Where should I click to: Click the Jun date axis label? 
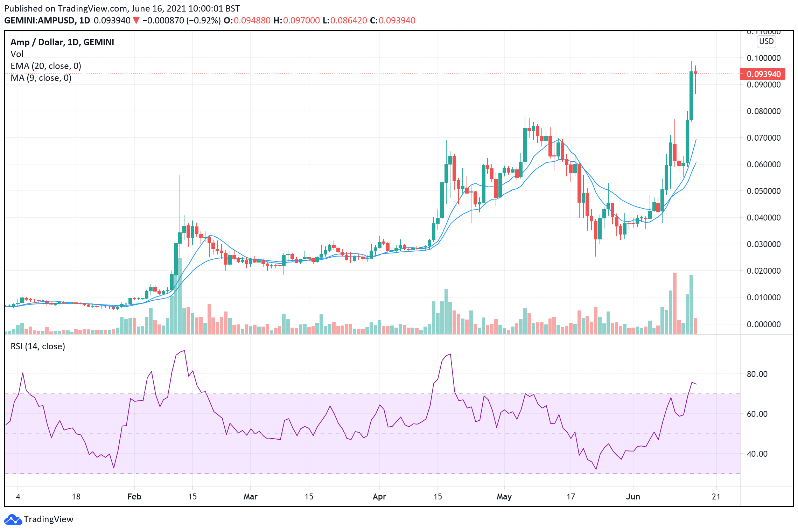click(x=633, y=497)
